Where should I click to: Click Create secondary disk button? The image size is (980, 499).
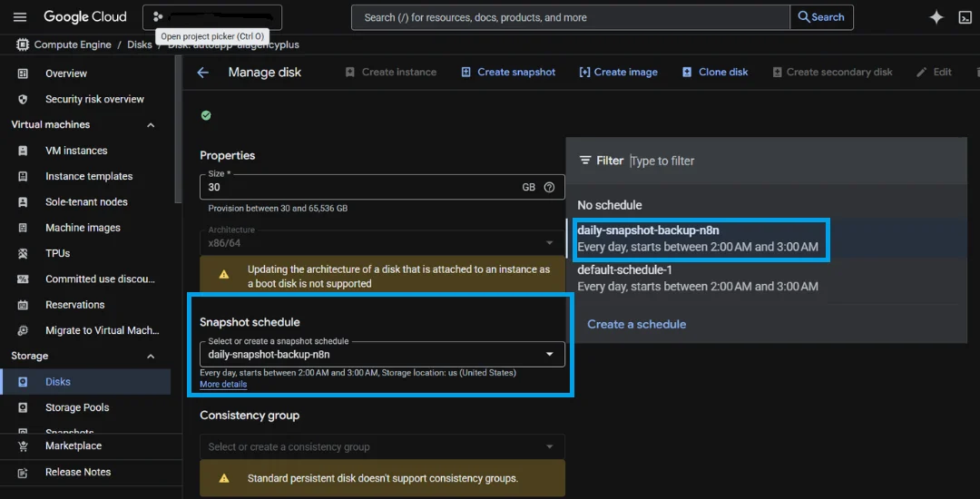click(x=832, y=72)
